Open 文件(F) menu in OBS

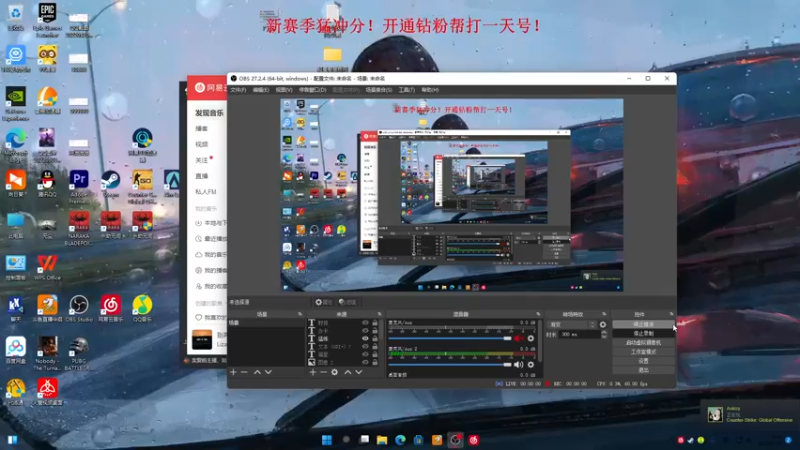pos(238,90)
